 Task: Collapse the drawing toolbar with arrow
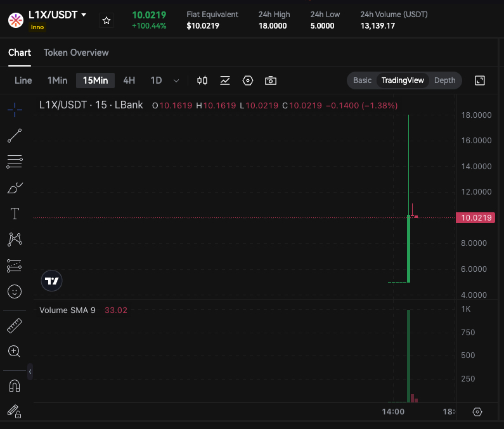point(30,372)
